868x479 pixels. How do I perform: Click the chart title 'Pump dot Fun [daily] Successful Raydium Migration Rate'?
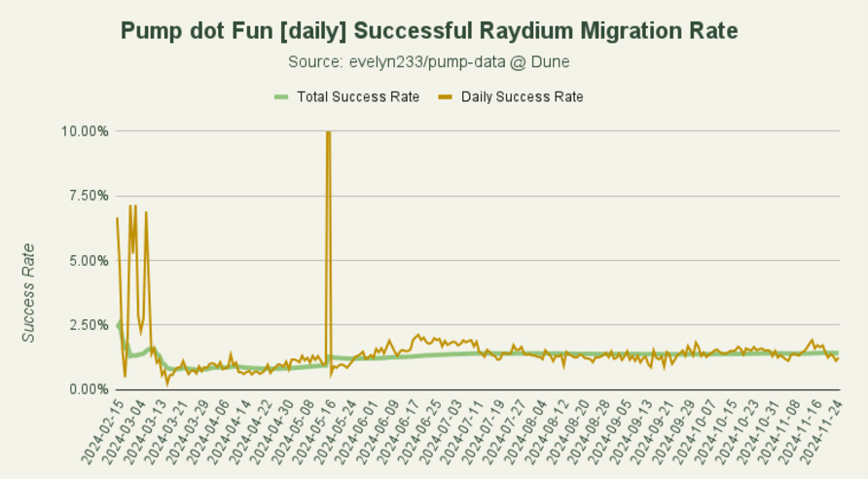(x=429, y=30)
